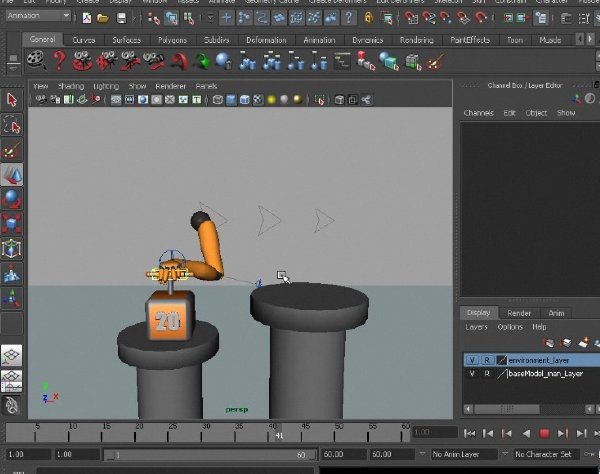Select the Soft Modification tool
This screenshot has width=600, height=474.
coord(12,274)
